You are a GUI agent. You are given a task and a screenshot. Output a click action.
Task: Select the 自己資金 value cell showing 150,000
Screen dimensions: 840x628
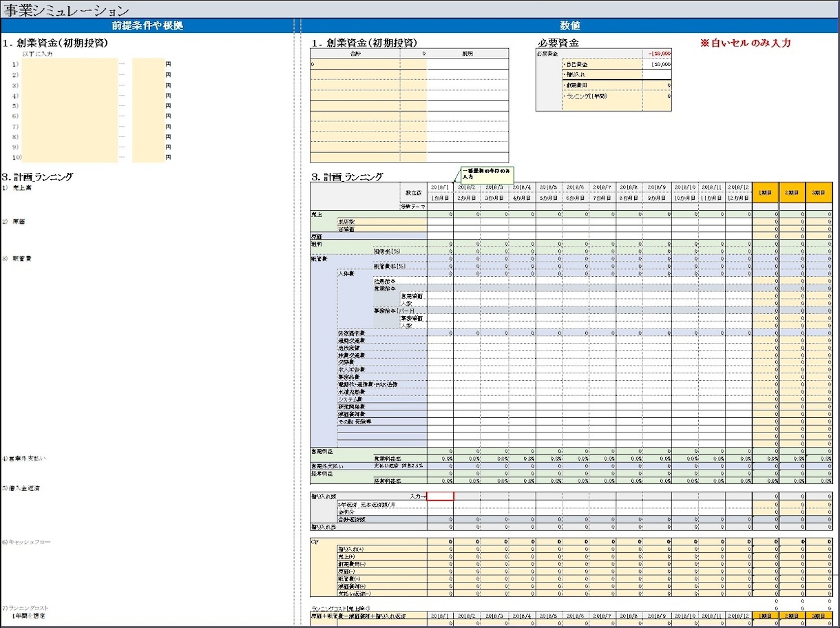[x=657, y=64]
